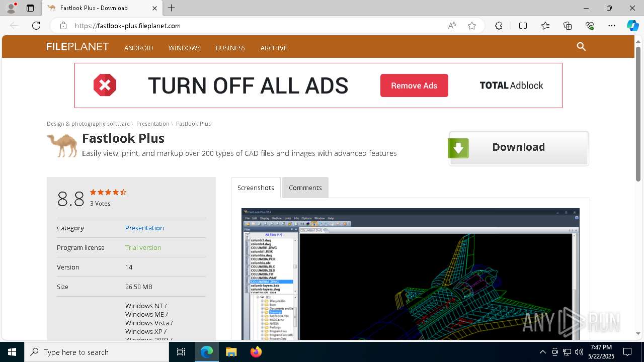
Task: Open the Edge profile icon
Action: 11,8
